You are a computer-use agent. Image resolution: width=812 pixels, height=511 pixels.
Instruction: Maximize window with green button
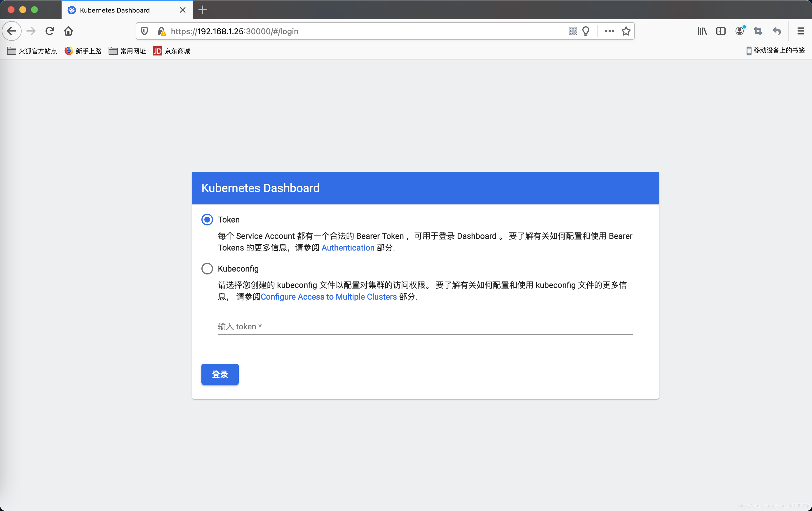click(34, 10)
